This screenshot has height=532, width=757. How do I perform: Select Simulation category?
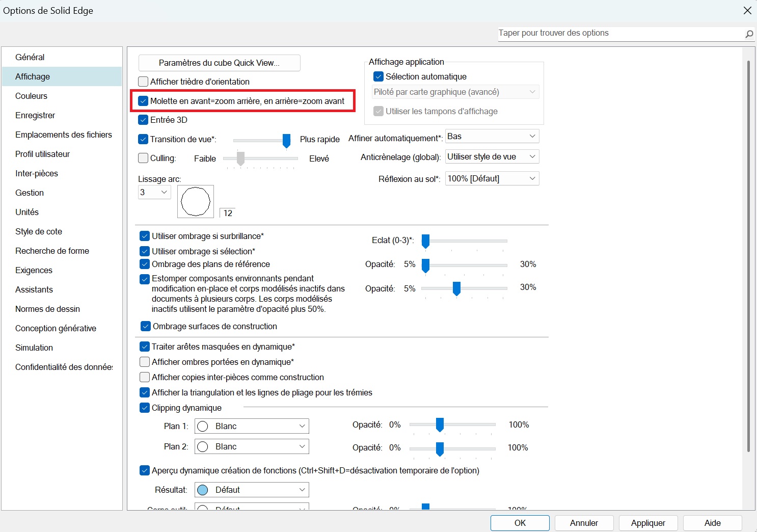point(62,348)
